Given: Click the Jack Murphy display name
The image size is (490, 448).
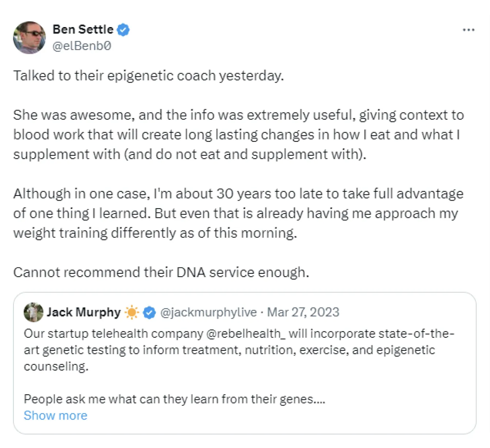Looking at the screenshot, I should pos(83,312).
